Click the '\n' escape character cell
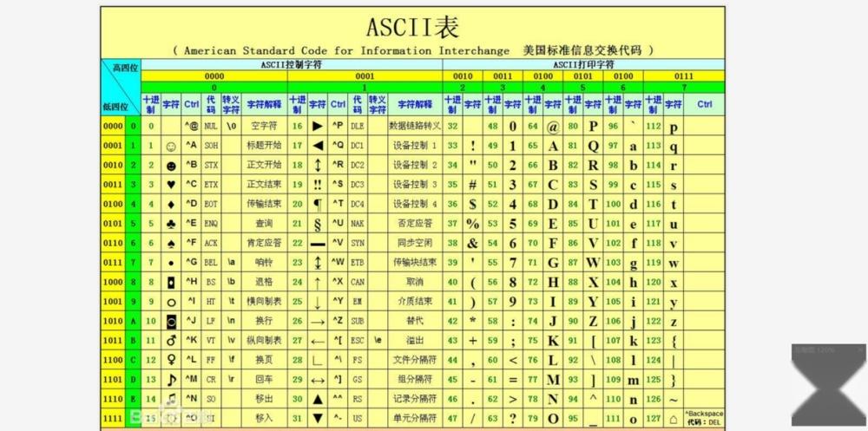The height and width of the screenshot is (431, 868). pos(232,321)
